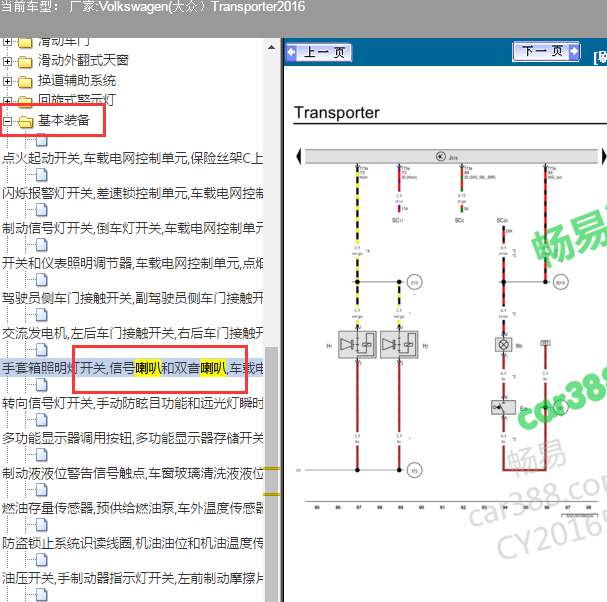Click page icon above 燃油存量传感器 entry
Screen dimensions: 607x602
click(x=42, y=490)
